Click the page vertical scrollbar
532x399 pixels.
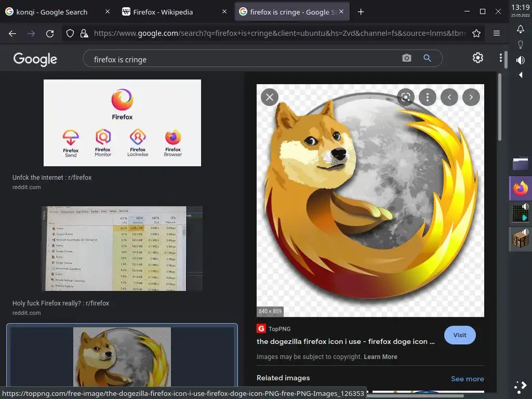tap(506, 60)
